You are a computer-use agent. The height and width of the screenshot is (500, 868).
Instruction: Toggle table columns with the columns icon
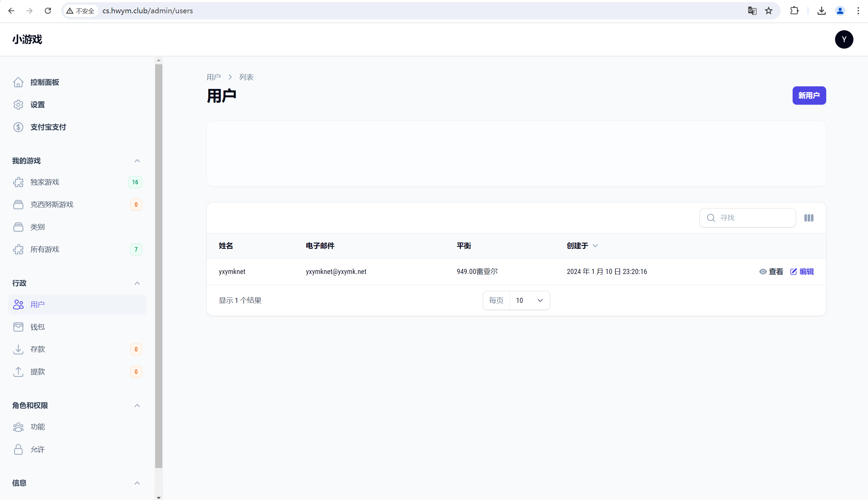[x=809, y=218]
